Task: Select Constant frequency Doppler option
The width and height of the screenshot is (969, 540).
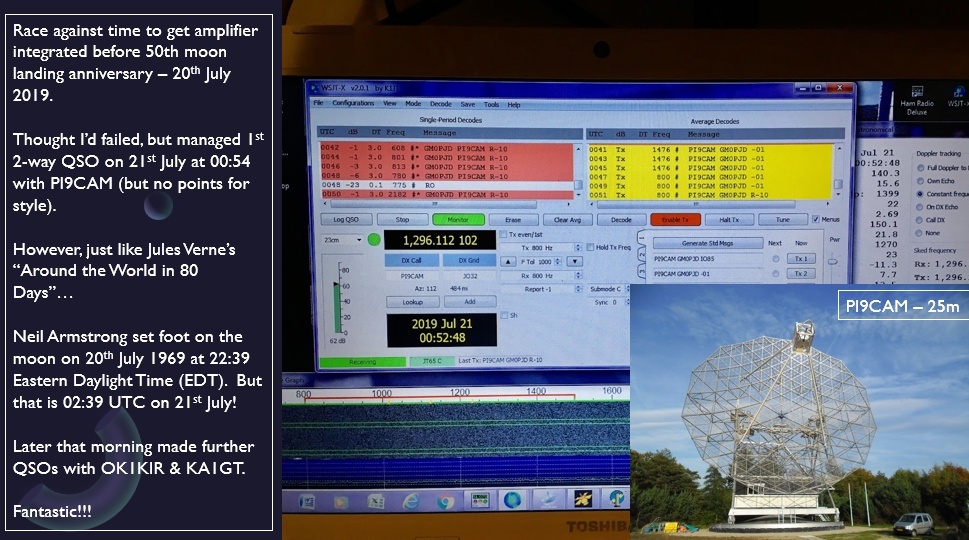Action: click(920, 194)
